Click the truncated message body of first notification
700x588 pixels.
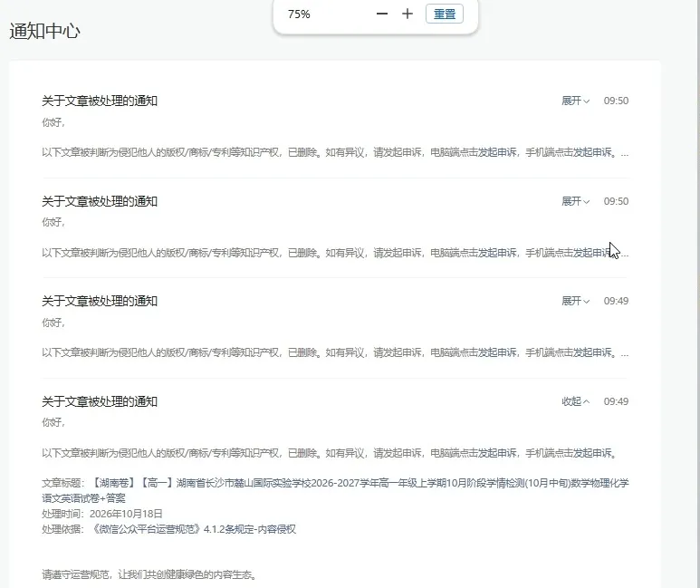click(335, 153)
